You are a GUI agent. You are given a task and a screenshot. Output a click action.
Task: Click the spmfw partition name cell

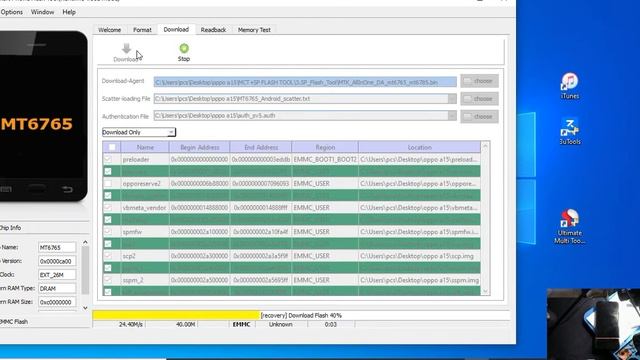tap(145, 231)
